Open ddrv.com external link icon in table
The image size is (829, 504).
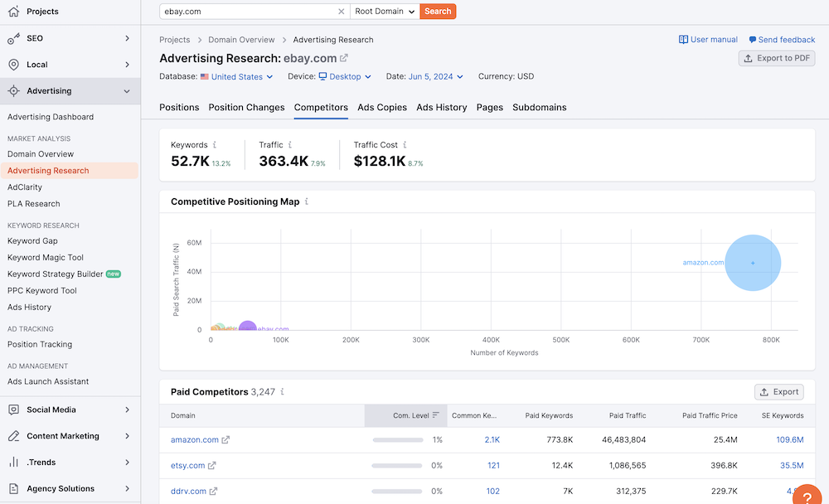(213, 492)
